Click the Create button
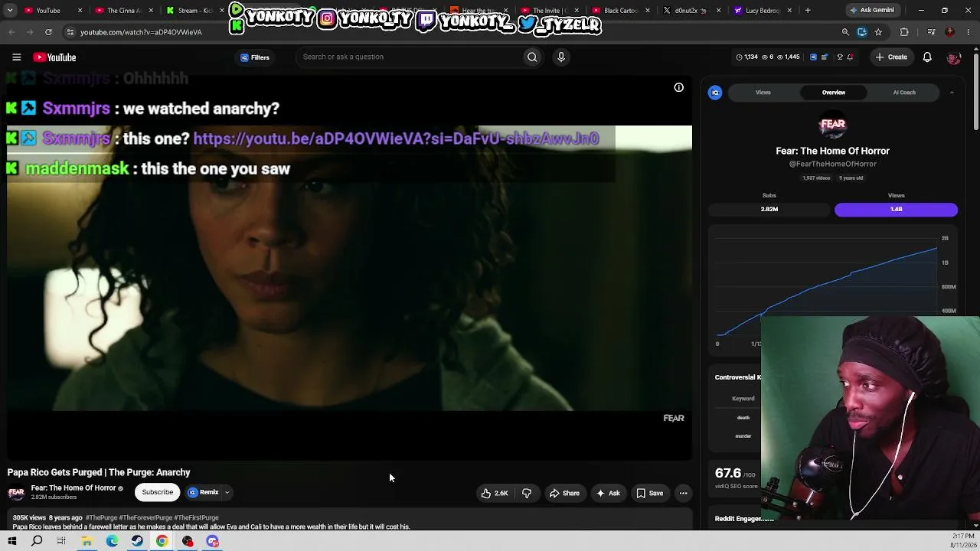Image resolution: width=980 pixels, height=551 pixels. 892,57
